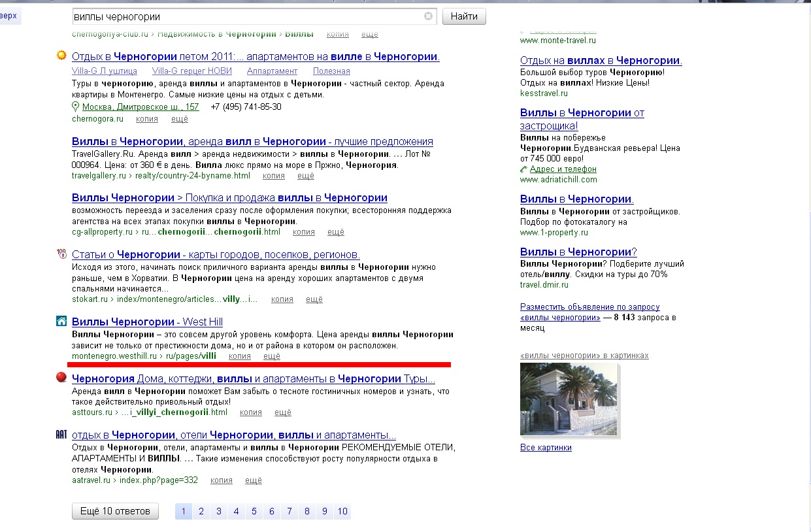Go to results page 2

tap(201, 511)
